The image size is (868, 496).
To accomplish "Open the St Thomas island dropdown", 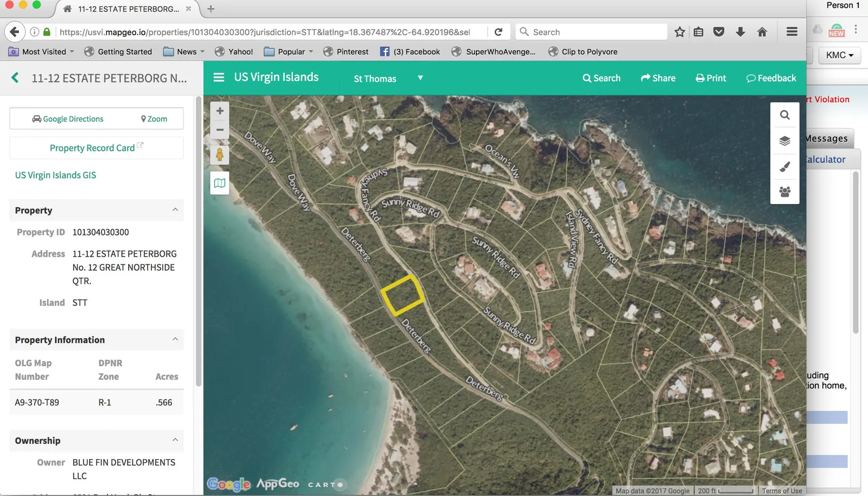I will [x=388, y=79].
